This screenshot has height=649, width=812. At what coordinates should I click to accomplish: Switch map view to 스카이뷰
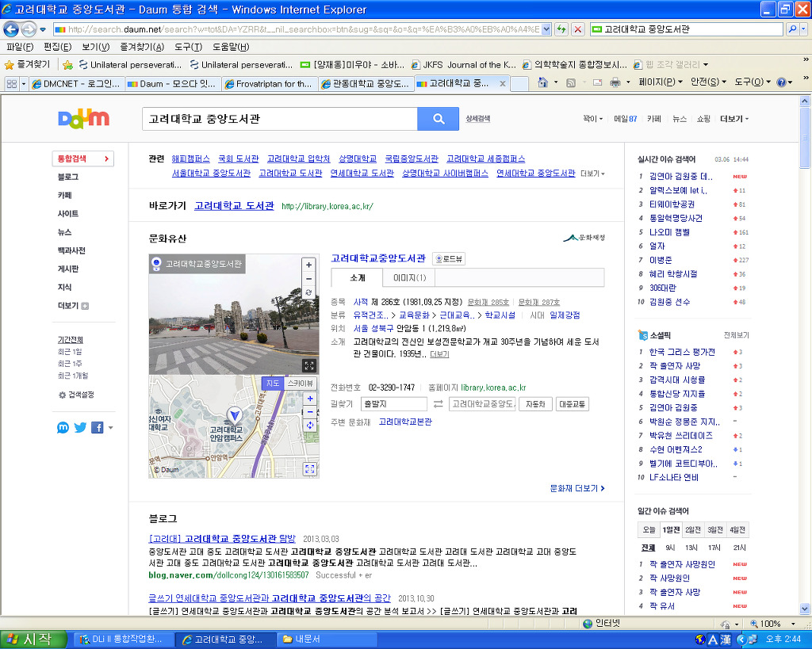tap(301, 384)
